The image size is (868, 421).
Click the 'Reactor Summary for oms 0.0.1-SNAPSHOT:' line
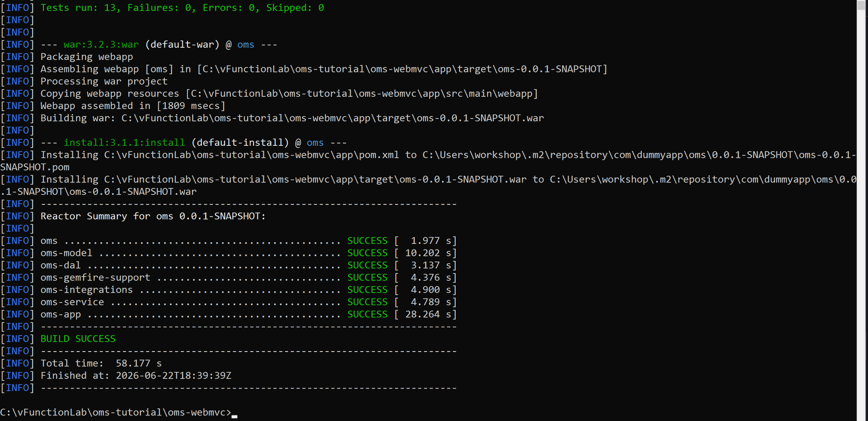tap(153, 216)
